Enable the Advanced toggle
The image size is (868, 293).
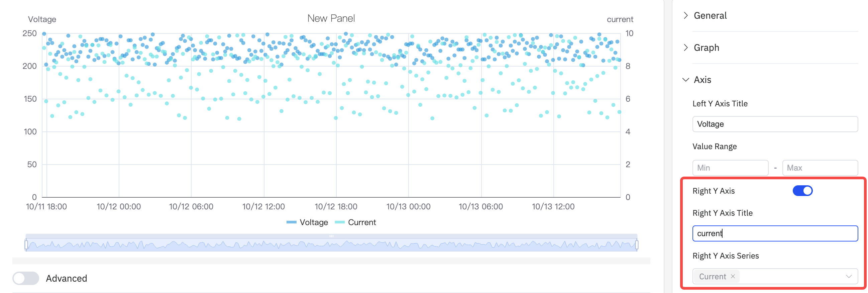click(x=26, y=278)
